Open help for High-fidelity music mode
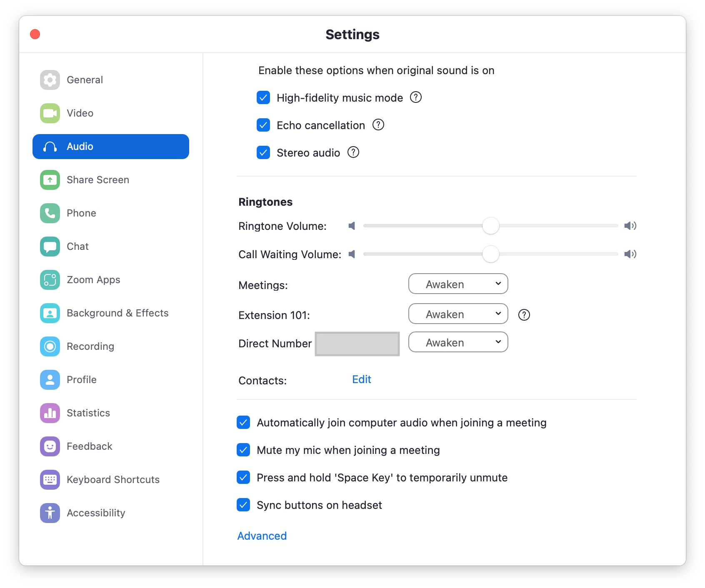 click(x=416, y=97)
